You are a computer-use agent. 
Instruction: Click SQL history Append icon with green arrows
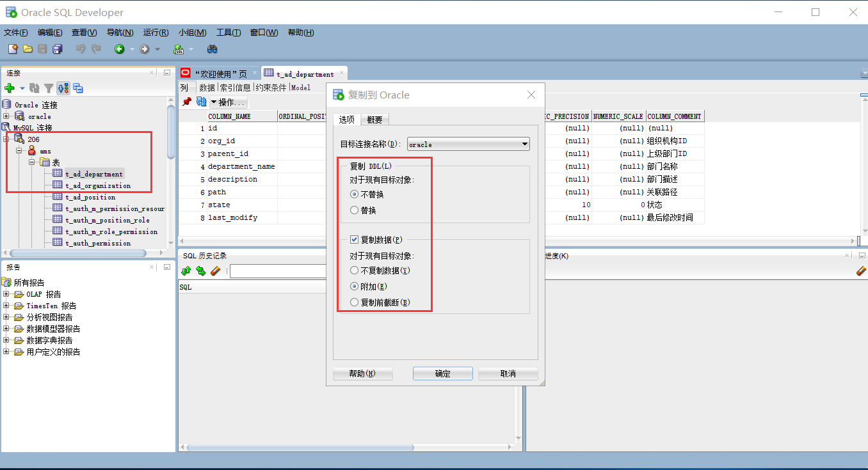pos(186,271)
